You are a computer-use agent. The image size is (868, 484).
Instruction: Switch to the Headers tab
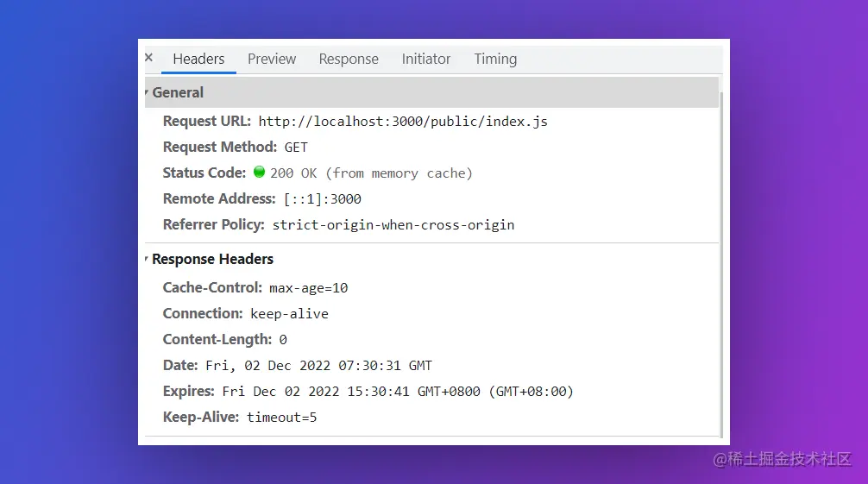(198, 60)
